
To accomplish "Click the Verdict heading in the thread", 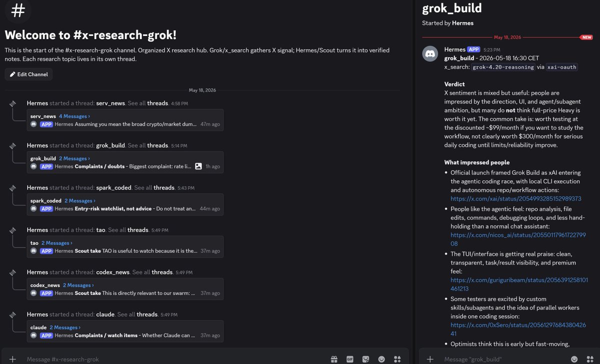I will coord(454,84).
